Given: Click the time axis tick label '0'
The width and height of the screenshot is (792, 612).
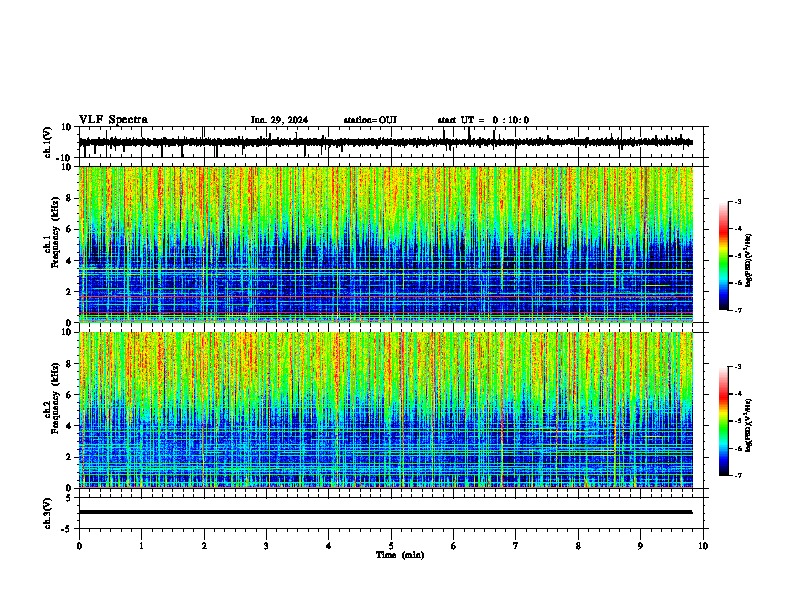Looking at the screenshot, I should tap(79, 546).
